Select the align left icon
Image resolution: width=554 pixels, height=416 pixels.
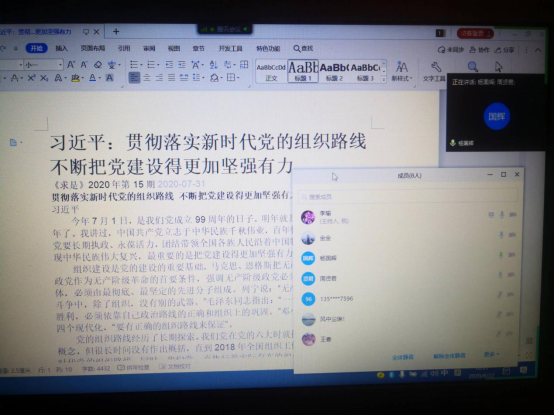click(134, 77)
